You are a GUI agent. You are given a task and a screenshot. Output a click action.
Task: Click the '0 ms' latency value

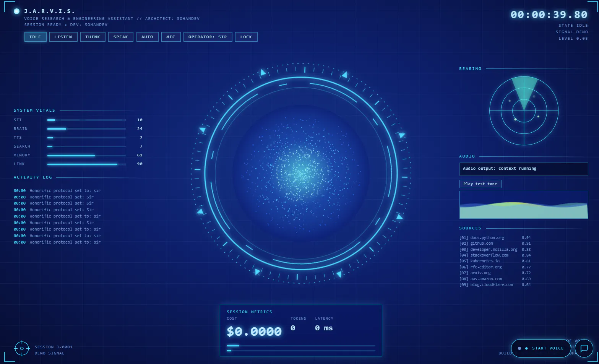(x=324, y=328)
